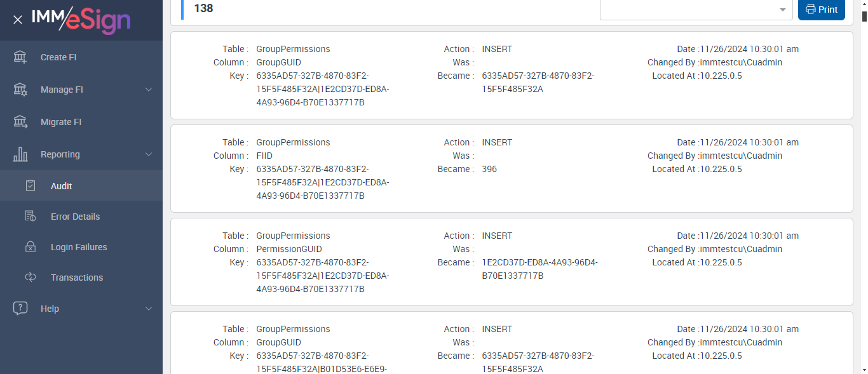
Task: Click the Manage FI gear-bank icon
Action: coord(20,90)
